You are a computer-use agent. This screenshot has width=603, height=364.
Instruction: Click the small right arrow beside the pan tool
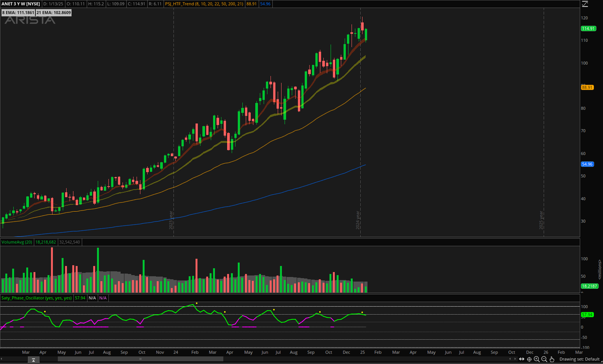click(515, 359)
